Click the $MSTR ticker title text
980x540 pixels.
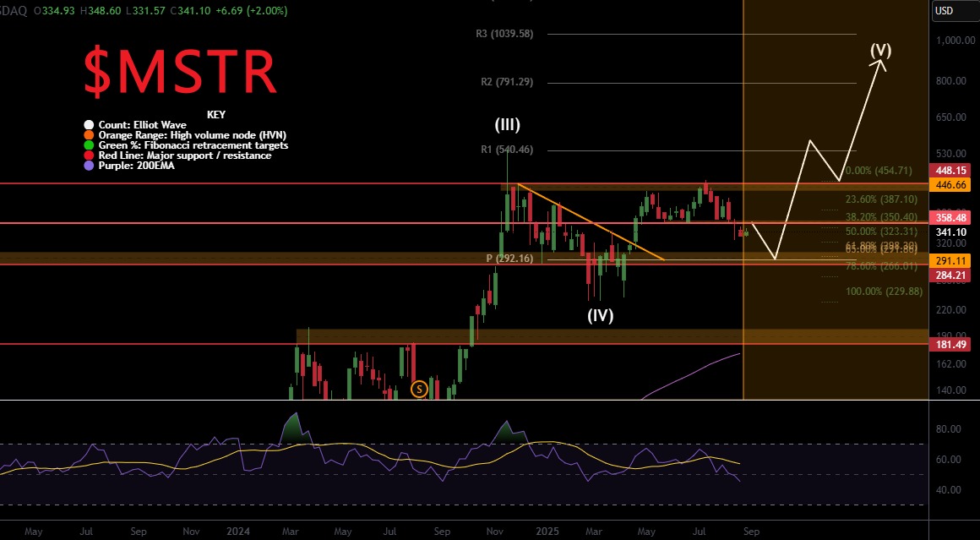pyautogui.click(x=180, y=72)
